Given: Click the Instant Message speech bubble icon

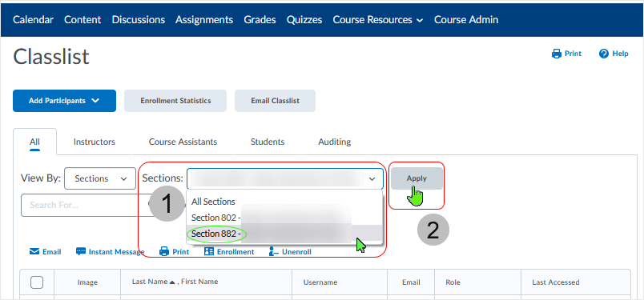Looking at the screenshot, I should pos(80,251).
